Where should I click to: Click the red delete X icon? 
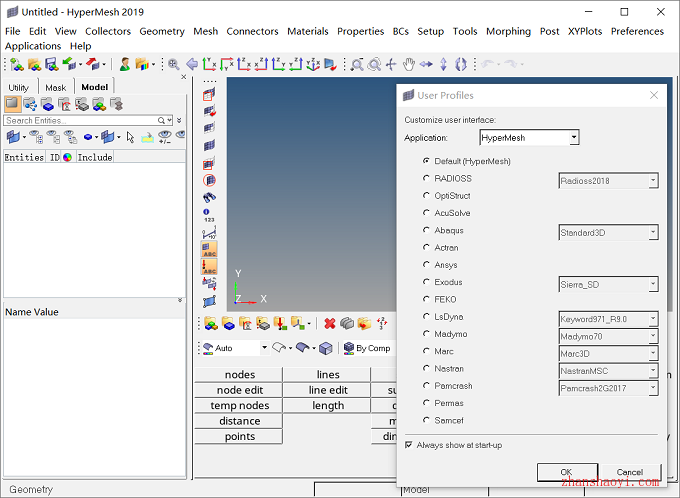tap(330, 323)
